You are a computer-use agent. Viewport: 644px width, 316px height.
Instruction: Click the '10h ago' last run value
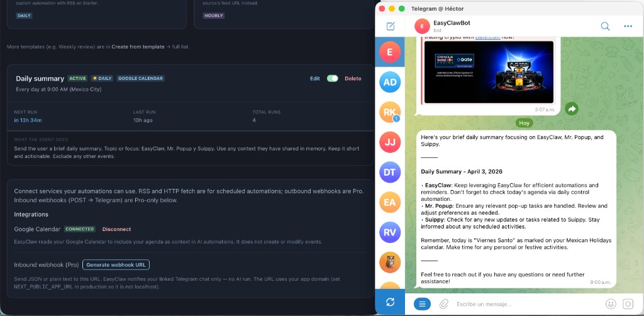click(x=143, y=120)
